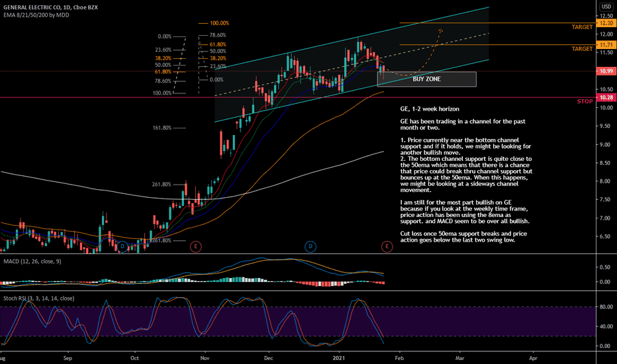Click the red E earnings marker near Nov
This screenshot has height=364, width=617.
point(195,247)
